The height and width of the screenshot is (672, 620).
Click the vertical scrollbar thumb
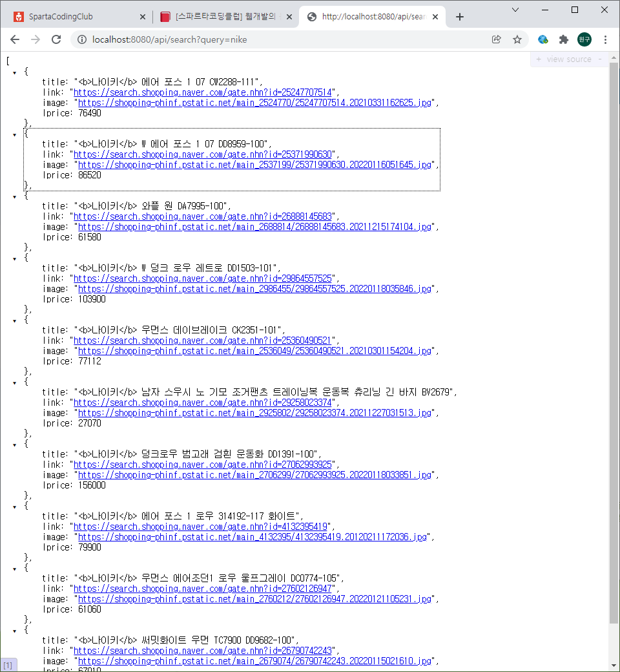coord(614,343)
